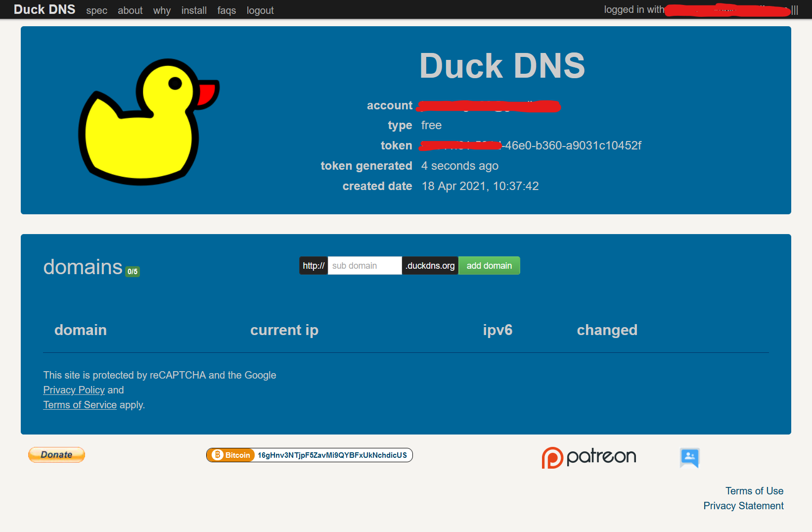Click the Bitcoin wallet address text

(x=332, y=455)
